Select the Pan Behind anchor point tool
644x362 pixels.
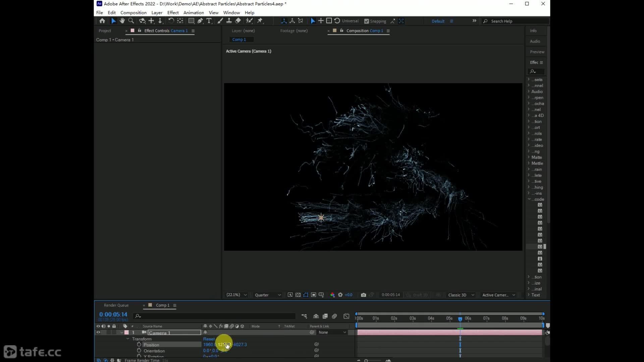pos(180,21)
